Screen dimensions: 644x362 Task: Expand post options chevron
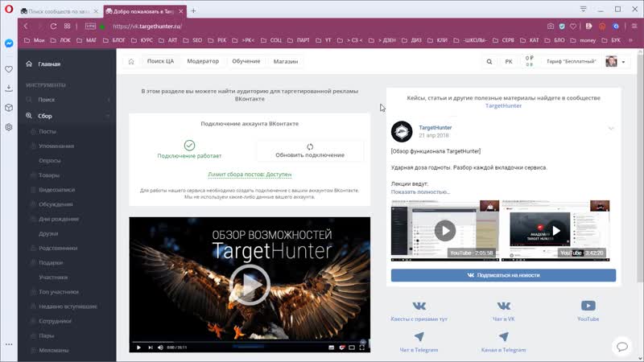pyautogui.click(x=611, y=129)
